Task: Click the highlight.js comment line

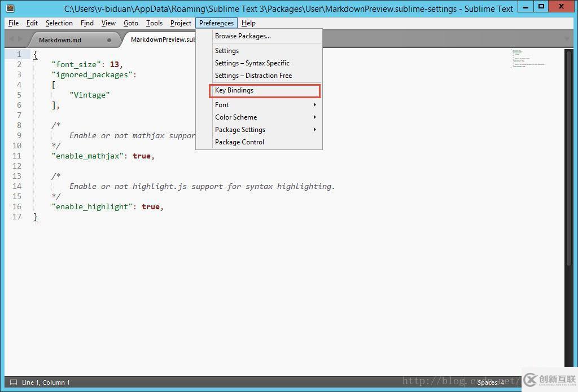Action: pos(202,187)
